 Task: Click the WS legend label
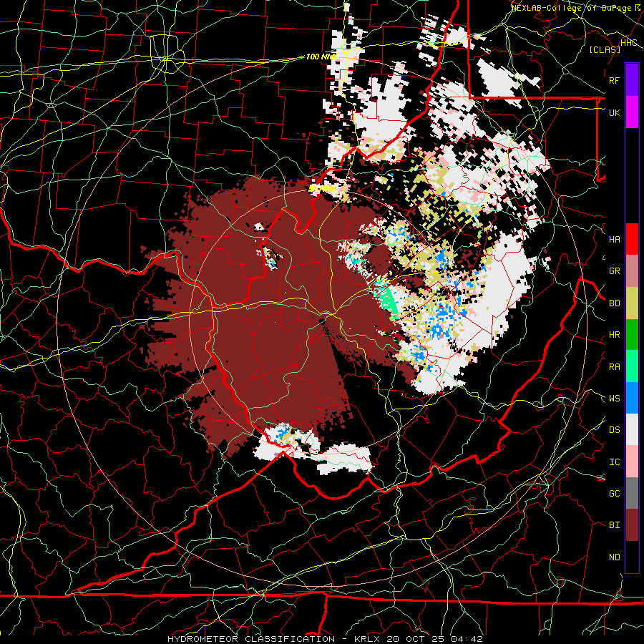coord(614,399)
